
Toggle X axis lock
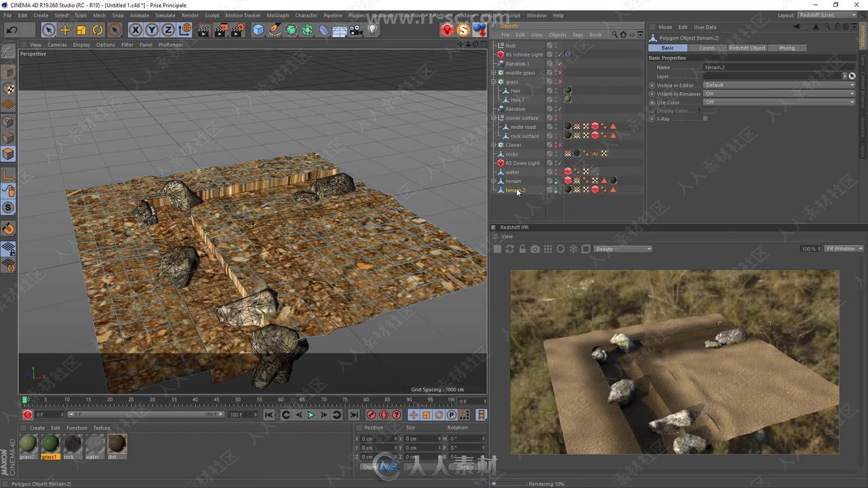(136, 30)
